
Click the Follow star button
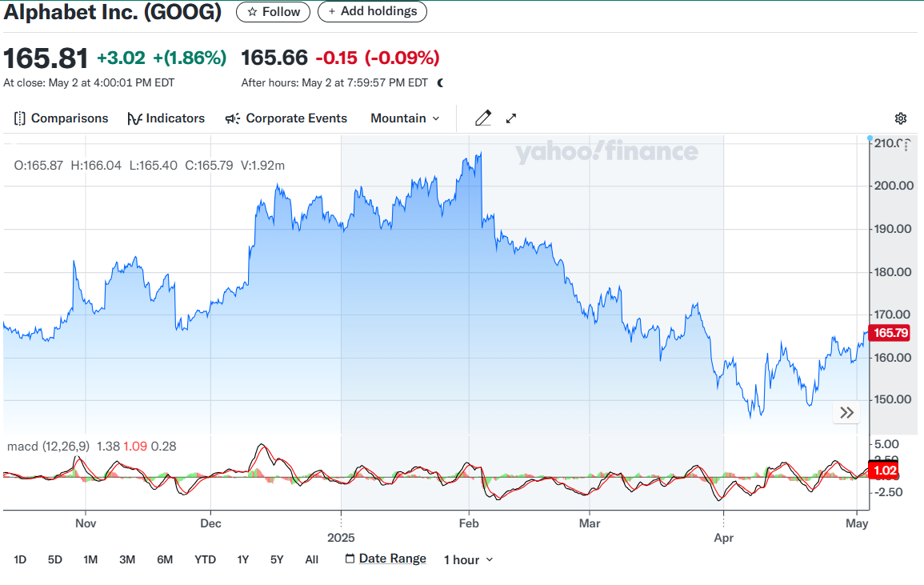(x=273, y=12)
